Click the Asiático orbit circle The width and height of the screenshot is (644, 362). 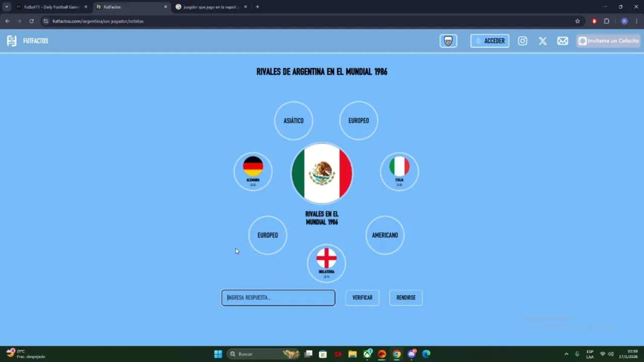pos(293,121)
